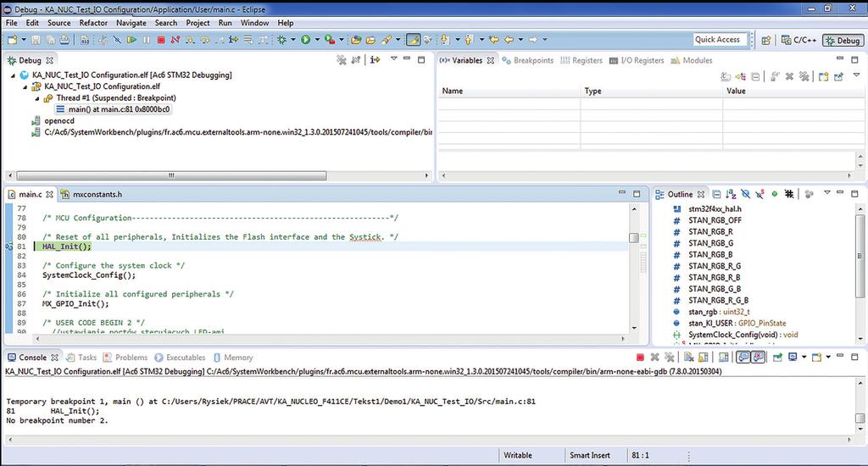The width and height of the screenshot is (868, 466).
Task: Click the green Run launch icon
Action: (x=305, y=40)
